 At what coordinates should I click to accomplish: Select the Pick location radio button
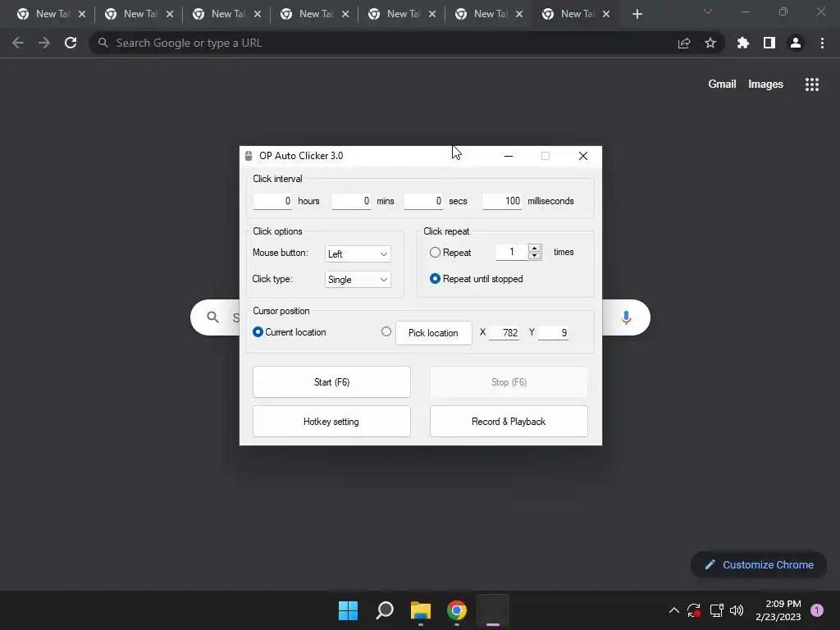coord(386,331)
